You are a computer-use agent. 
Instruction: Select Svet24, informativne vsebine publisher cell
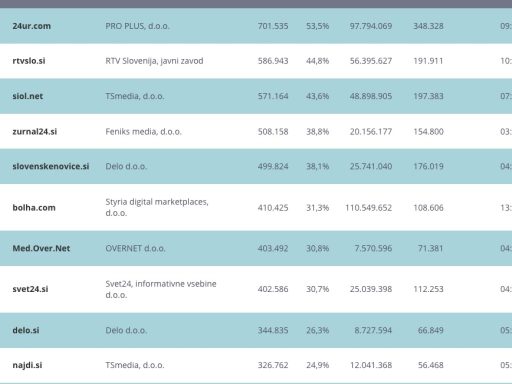(161, 289)
